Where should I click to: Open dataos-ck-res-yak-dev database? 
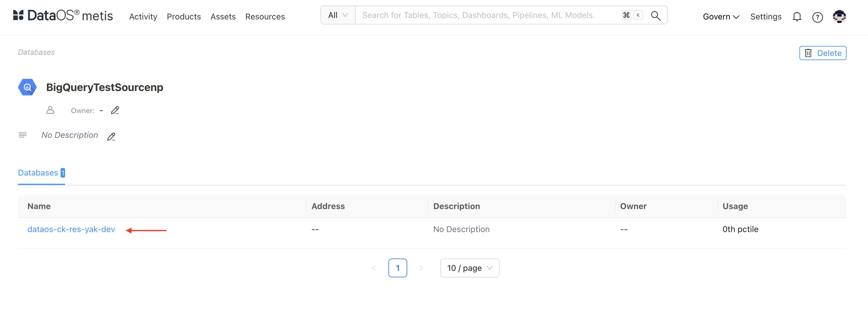coord(71,229)
